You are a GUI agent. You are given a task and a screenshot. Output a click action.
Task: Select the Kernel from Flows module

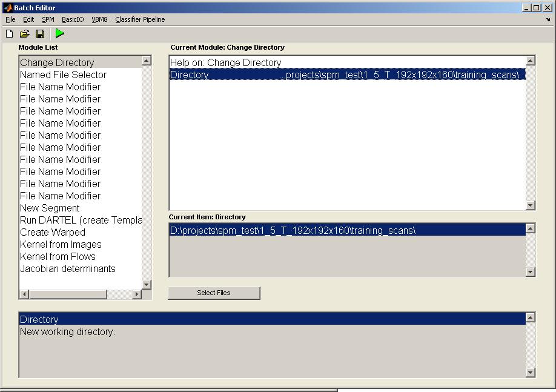[81, 256]
